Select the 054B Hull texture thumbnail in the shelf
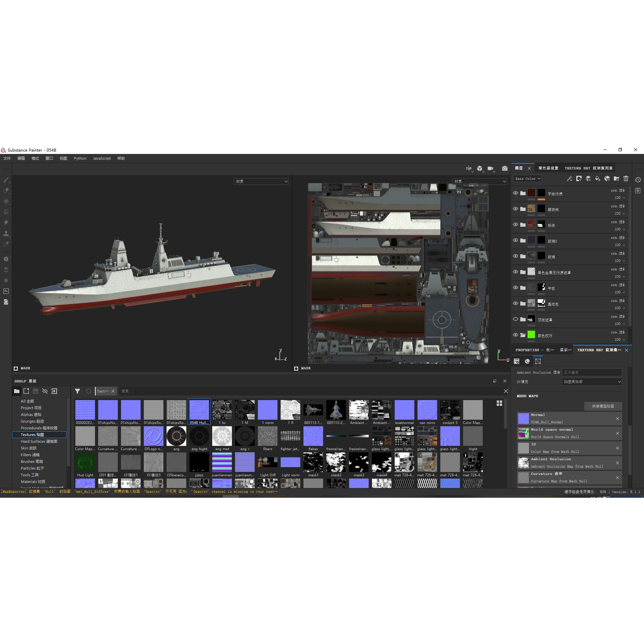The width and height of the screenshot is (644, 644). (x=199, y=410)
